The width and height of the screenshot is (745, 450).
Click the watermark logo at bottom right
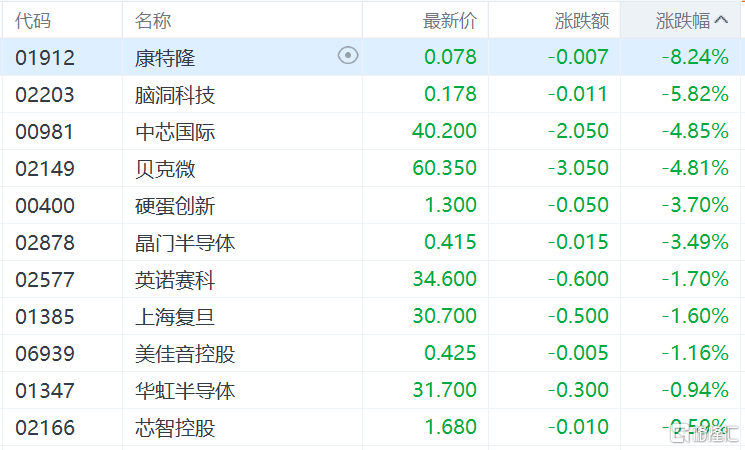tap(705, 433)
